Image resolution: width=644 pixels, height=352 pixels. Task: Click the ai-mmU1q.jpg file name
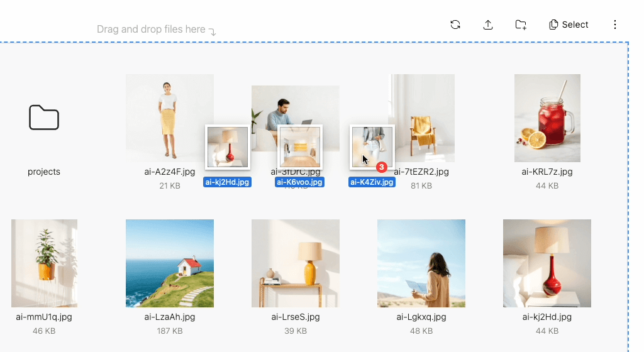[x=44, y=317]
